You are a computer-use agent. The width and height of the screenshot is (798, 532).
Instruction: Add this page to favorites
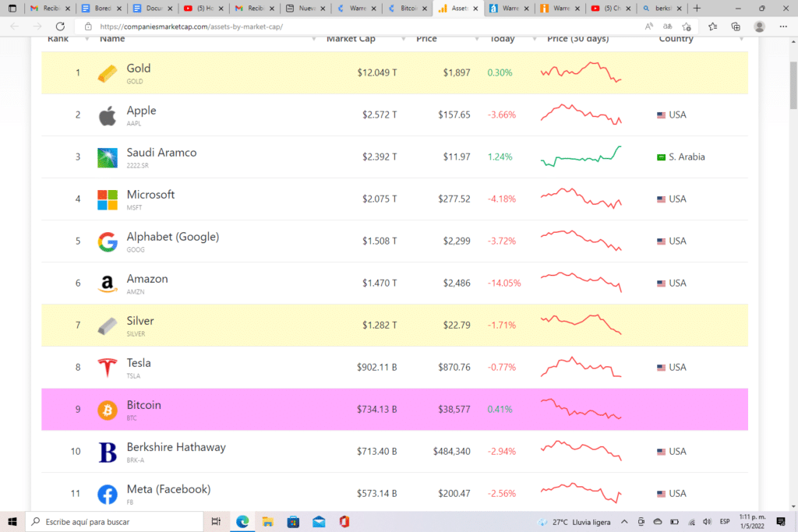(687, 26)
